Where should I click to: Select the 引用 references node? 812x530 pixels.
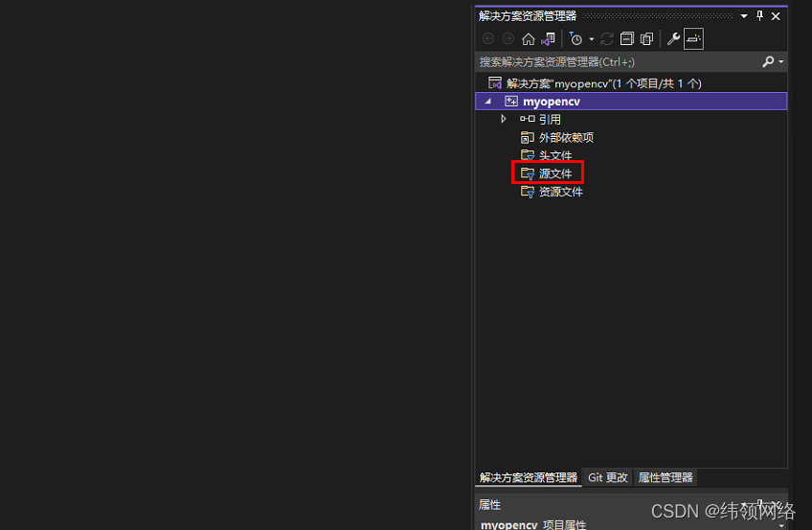[550, 120]
